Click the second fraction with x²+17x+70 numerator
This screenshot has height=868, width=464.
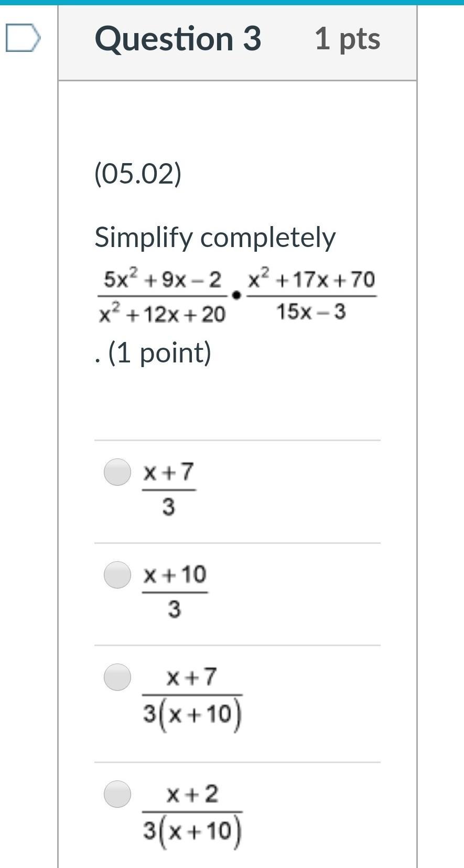pos(311,295)
